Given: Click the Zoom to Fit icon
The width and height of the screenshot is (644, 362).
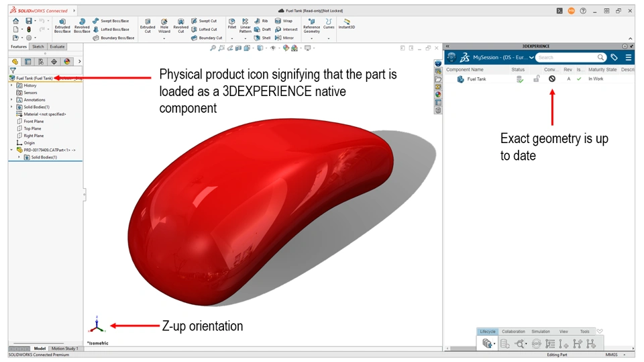Looking at the screenshot, I should 213,48.
